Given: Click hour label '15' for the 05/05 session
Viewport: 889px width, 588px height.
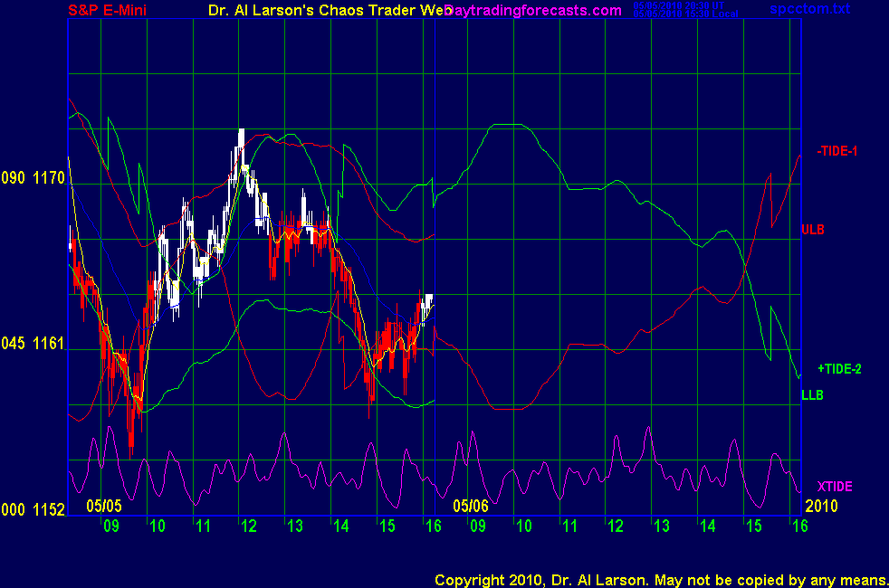Looking at the screenshot, I should (x=387, y=526).
